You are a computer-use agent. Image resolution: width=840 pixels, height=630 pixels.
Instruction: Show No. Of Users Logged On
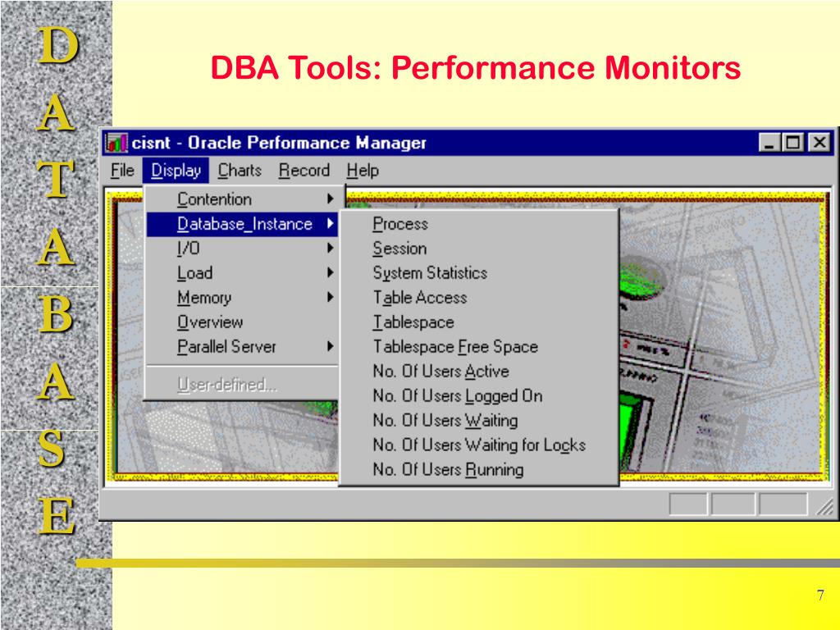479,396
